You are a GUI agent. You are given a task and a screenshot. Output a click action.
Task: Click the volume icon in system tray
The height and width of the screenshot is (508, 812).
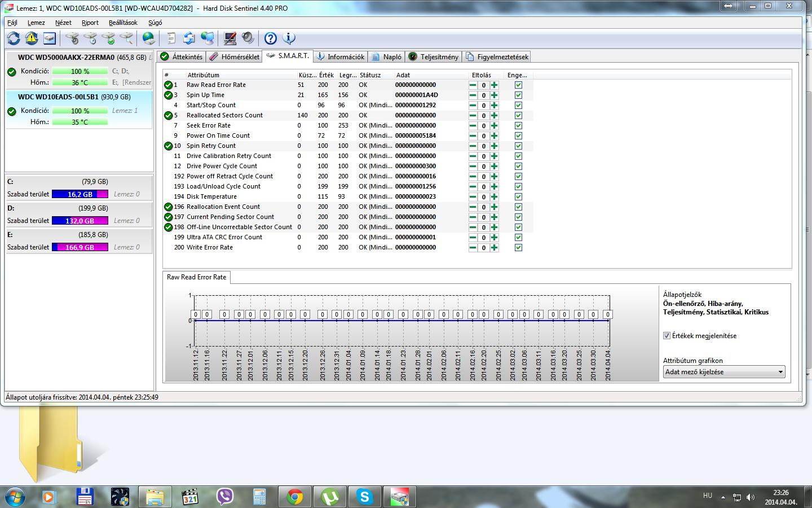[x=751, y=497]
